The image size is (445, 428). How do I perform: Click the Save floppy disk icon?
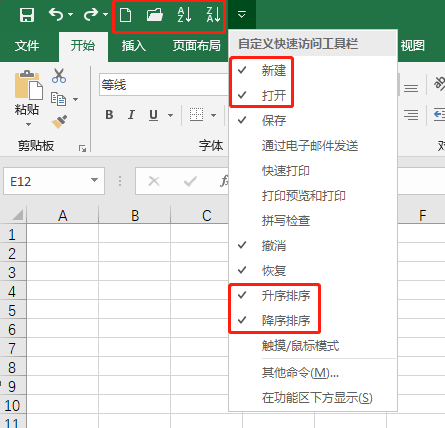(27, 15)
